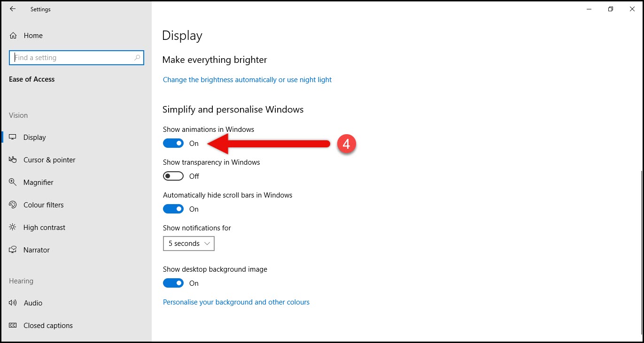Screen dimensions: 644x343
Task: Open the Closed captions section
Action: [x=76, y=326]
